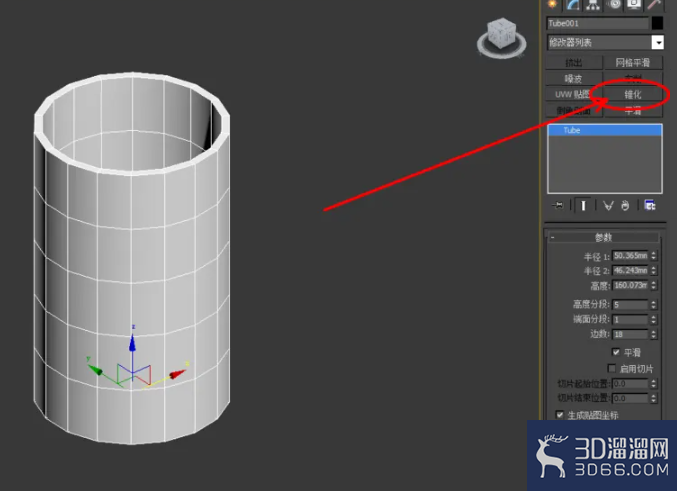Open the black object color swatch

[x=657, y=23]
